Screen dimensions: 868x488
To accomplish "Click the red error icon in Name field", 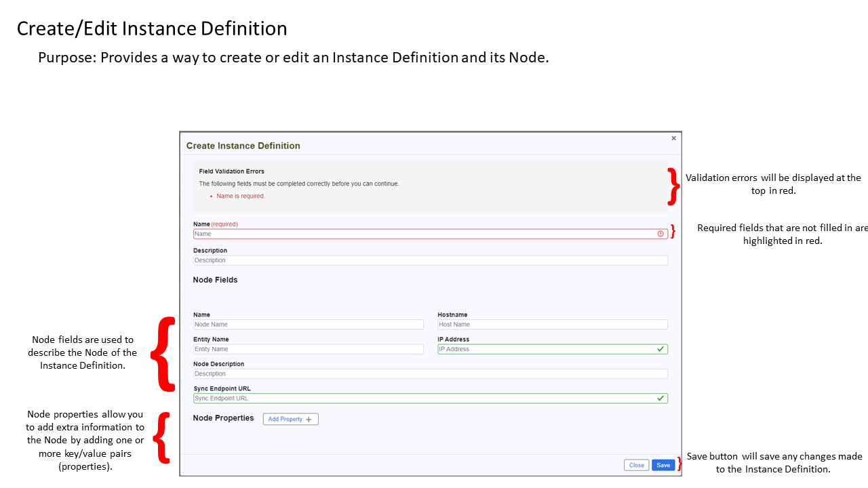I will pos(660,234).
